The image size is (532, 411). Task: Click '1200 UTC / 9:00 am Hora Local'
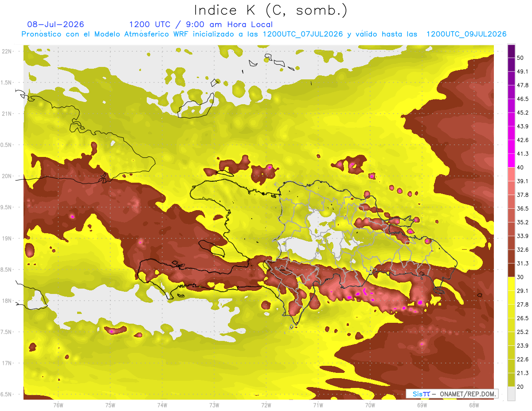coord(201,24)
